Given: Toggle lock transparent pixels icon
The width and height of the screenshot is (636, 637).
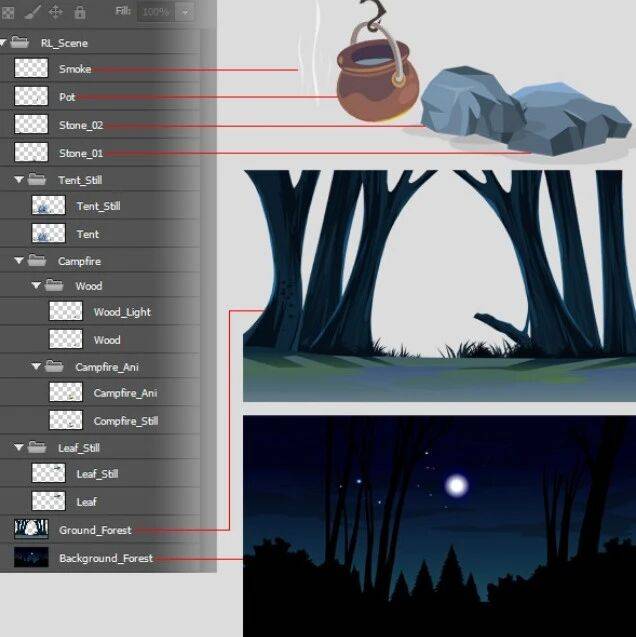Looking at the screenshot, I should coord(8,13).
